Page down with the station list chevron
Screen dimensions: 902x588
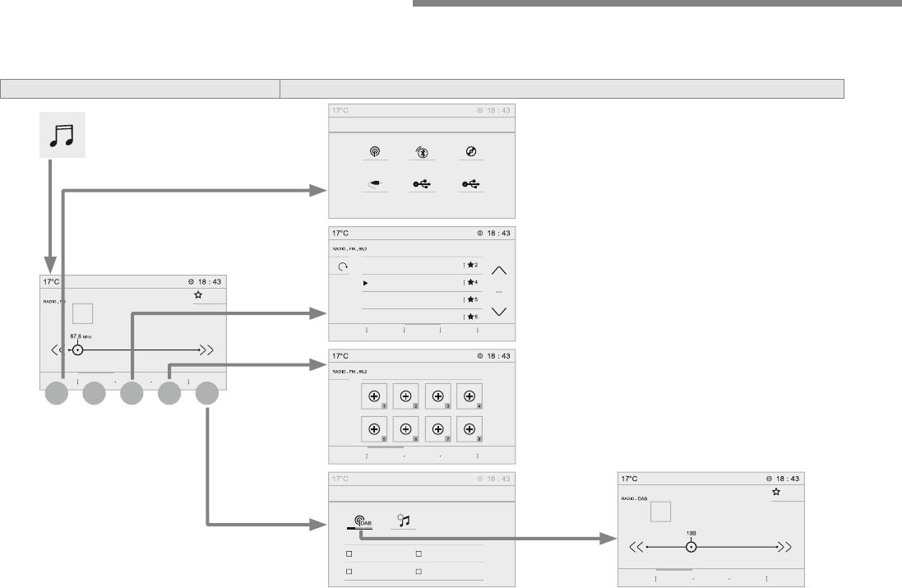pos(499,312)
